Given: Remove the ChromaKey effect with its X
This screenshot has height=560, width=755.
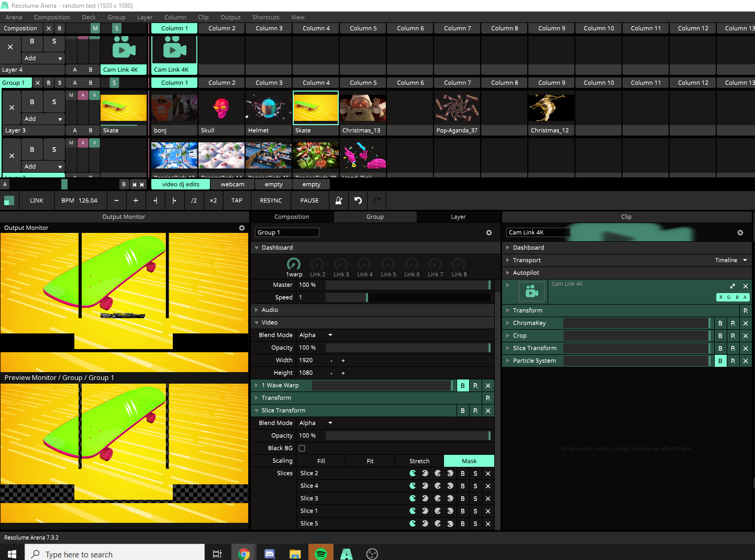Looking at the screenshot, I should (746, 323).
